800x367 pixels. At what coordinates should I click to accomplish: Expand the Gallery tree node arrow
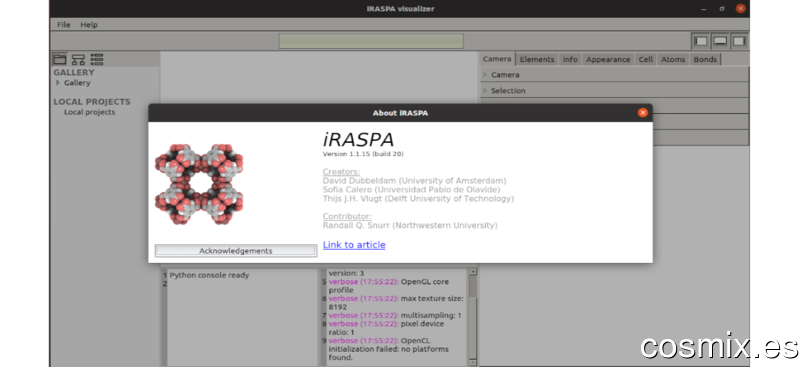point(58,83)
